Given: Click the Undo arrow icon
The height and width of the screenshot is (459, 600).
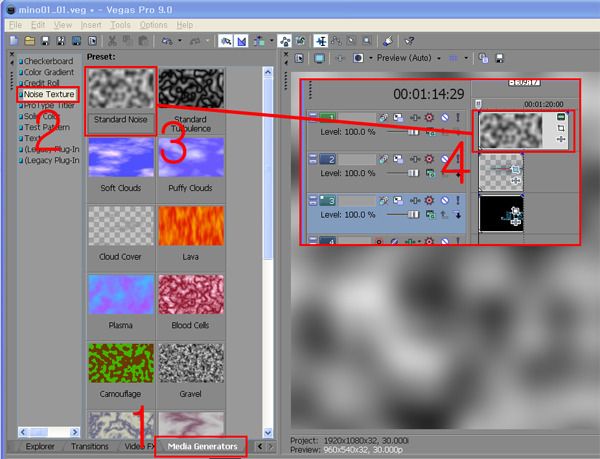Looking at the screenshot, I should tap(167, 41).
